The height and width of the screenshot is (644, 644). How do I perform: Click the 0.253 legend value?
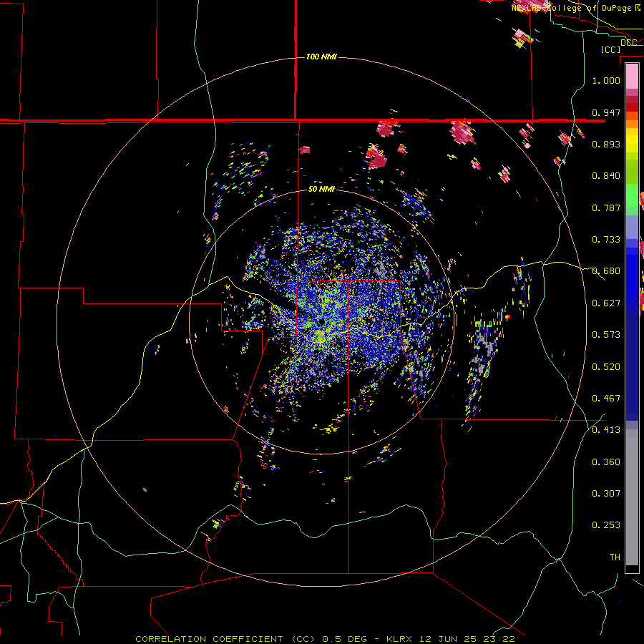pos(606,525)
